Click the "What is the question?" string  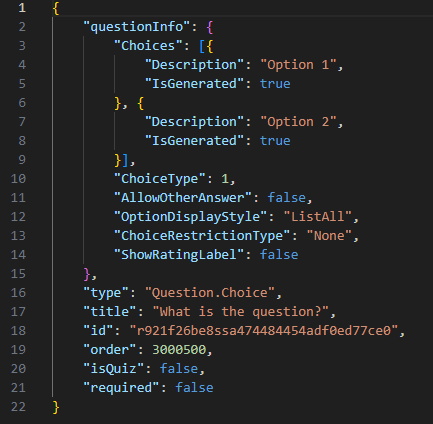(x=240, y=312)
